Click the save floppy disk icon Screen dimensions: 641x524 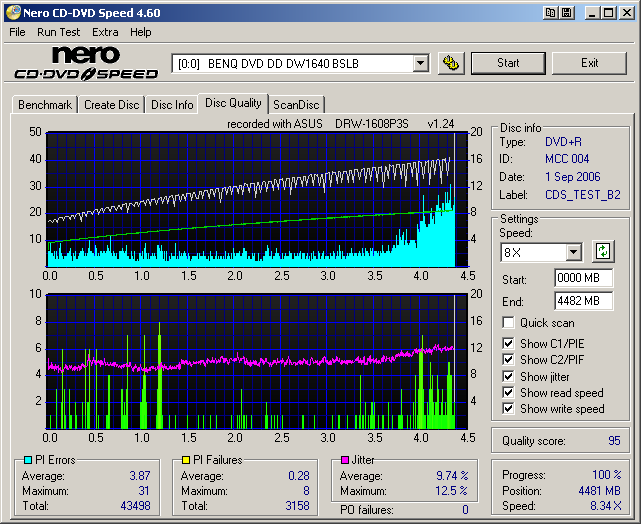[x=566, y=12]
